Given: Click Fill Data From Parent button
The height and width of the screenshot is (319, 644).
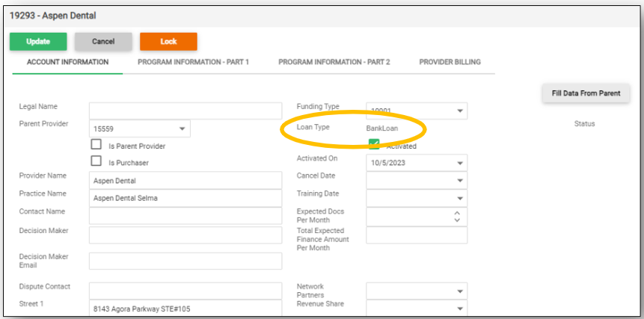Looking at the screenshot, I should click(586, 93).
